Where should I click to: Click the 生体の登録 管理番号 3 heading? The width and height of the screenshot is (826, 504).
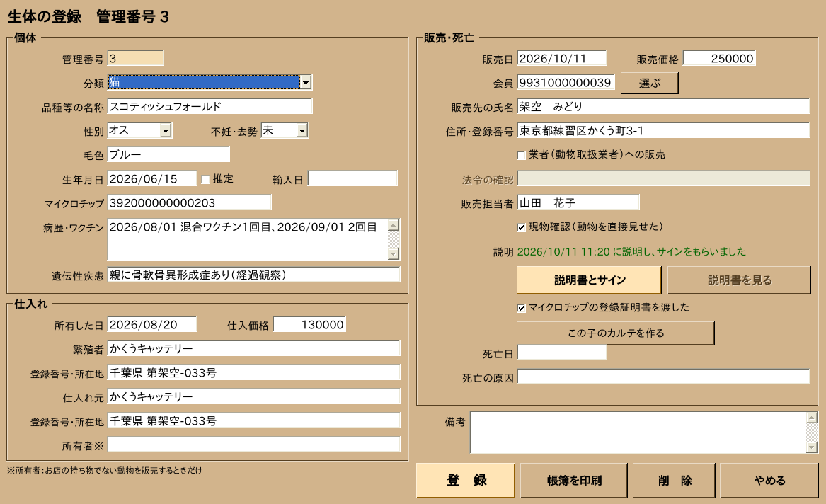point(88,16)
